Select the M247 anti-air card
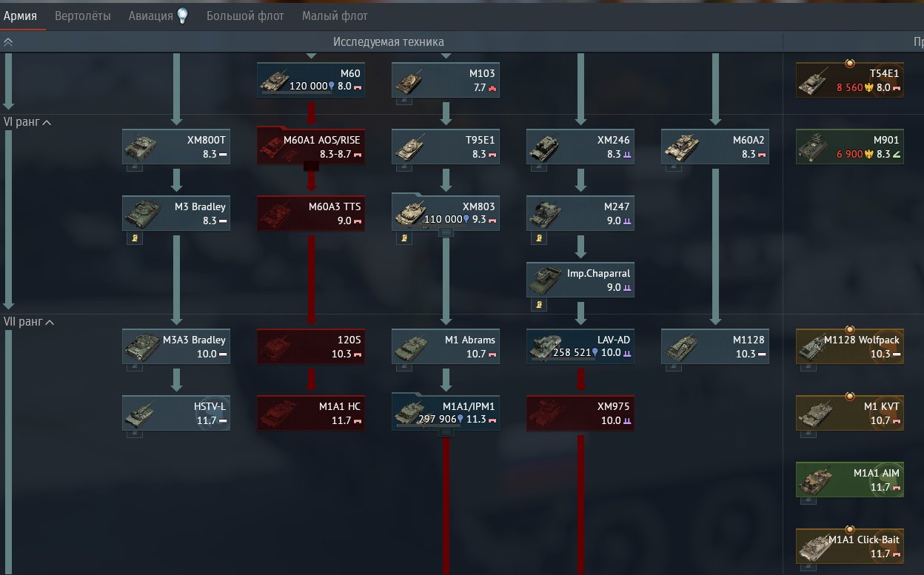 580,212
